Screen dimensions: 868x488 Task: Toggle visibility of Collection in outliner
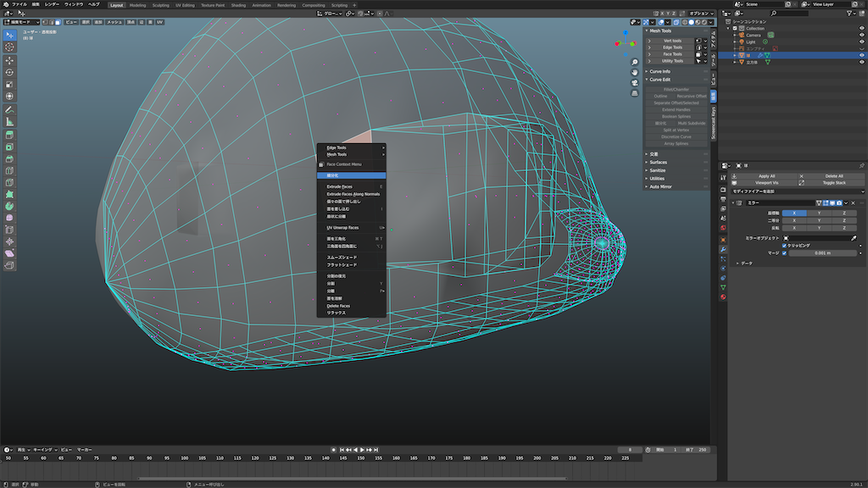pos(861,28)
